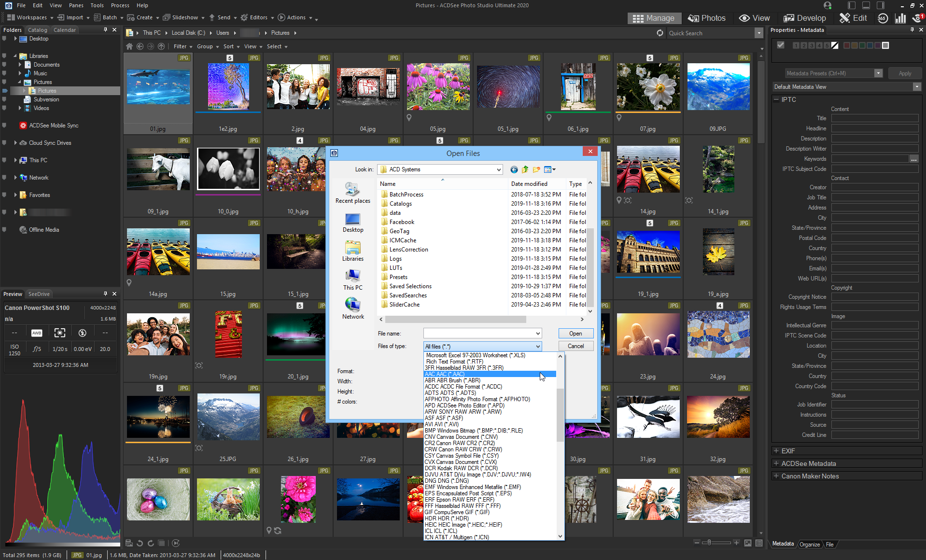Viewport: 926px width, 560px height.
Task: Pin the Preview panel
Action: pyautogui.click(x=104, y=294)
